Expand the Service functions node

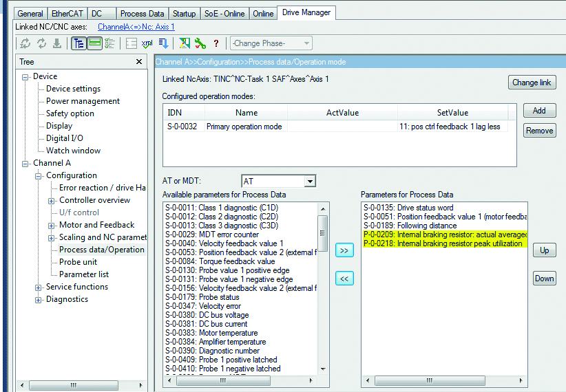click(39, 287)
